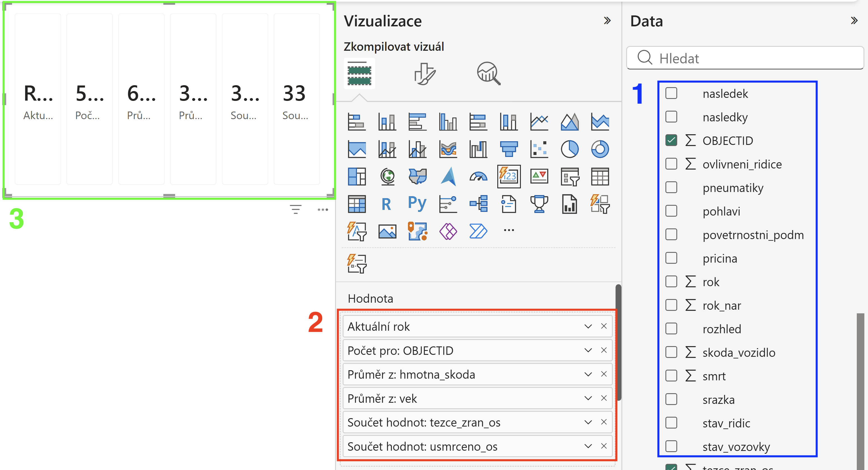
Task: Check the nasledek field
Action: [x=671, y=93]
